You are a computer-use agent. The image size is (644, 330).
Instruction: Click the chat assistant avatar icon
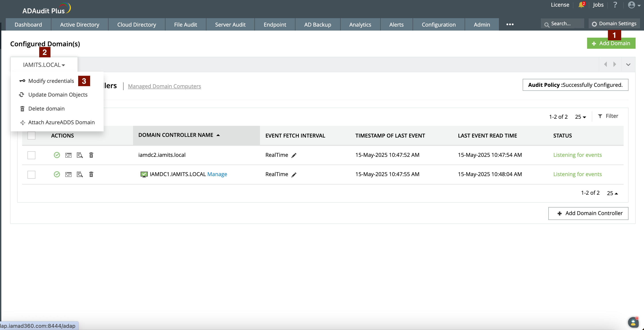(x=633, y=322)
